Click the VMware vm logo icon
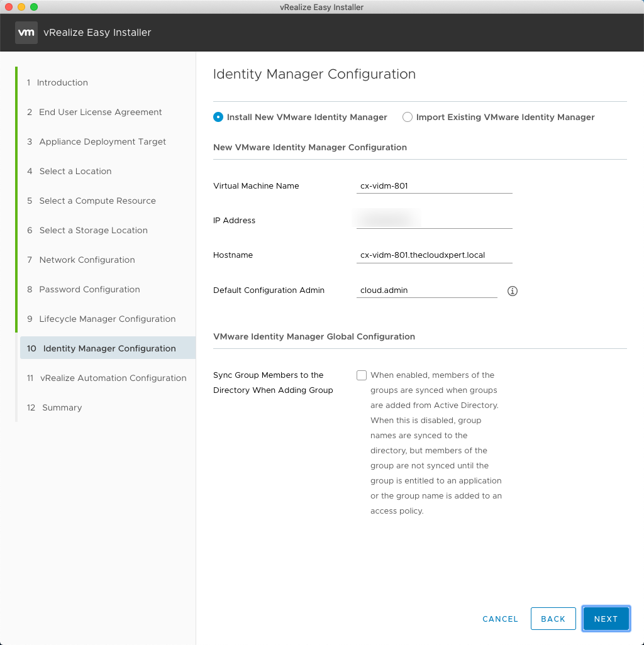 point(26,33)
